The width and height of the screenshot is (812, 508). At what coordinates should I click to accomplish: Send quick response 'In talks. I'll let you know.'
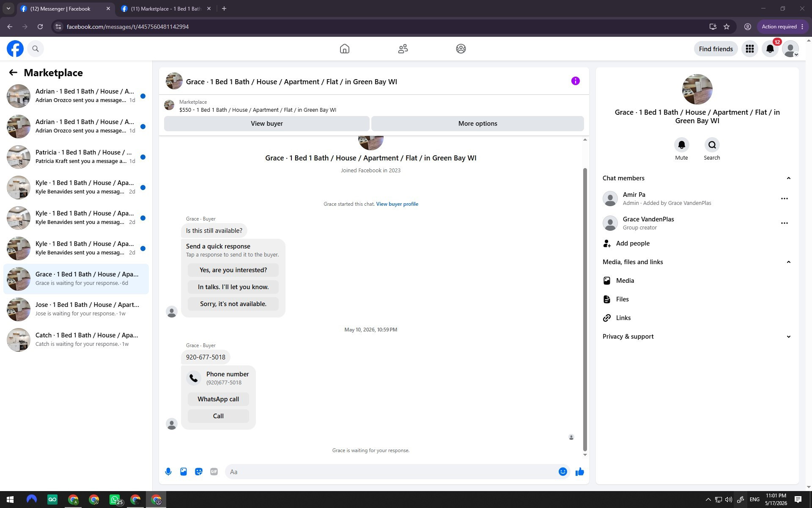(233, 287)
